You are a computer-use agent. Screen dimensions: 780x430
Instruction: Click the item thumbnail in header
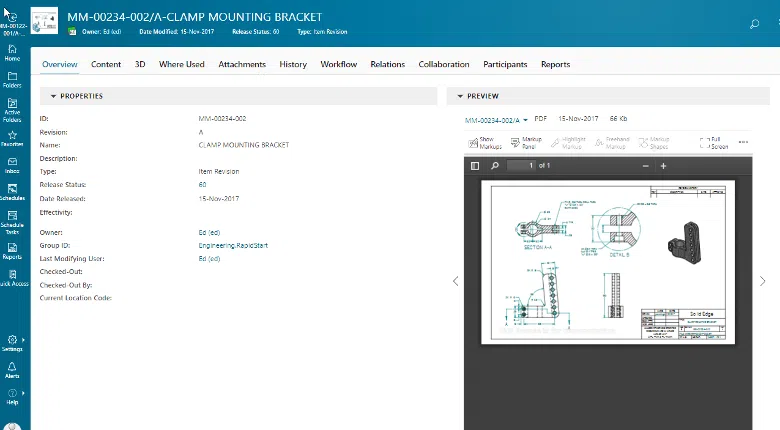[44, 20]
